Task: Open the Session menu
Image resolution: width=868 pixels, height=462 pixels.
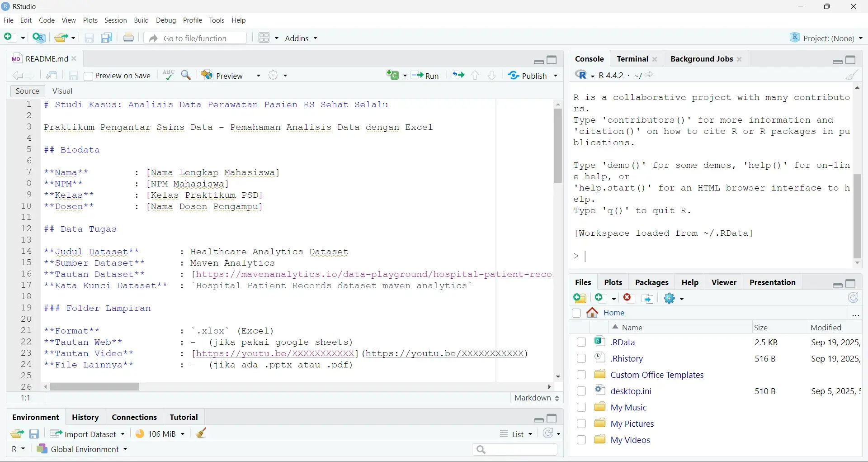Action: [x=116, y=20]
